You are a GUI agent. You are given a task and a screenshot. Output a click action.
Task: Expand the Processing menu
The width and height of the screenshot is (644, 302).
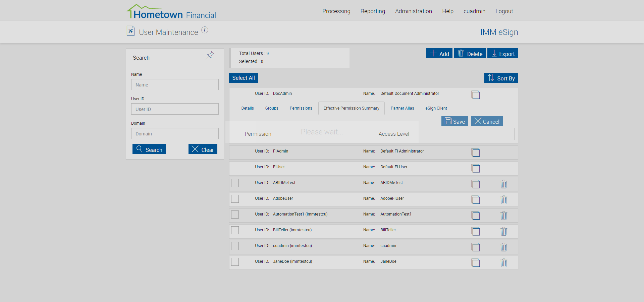click(336, 11)
